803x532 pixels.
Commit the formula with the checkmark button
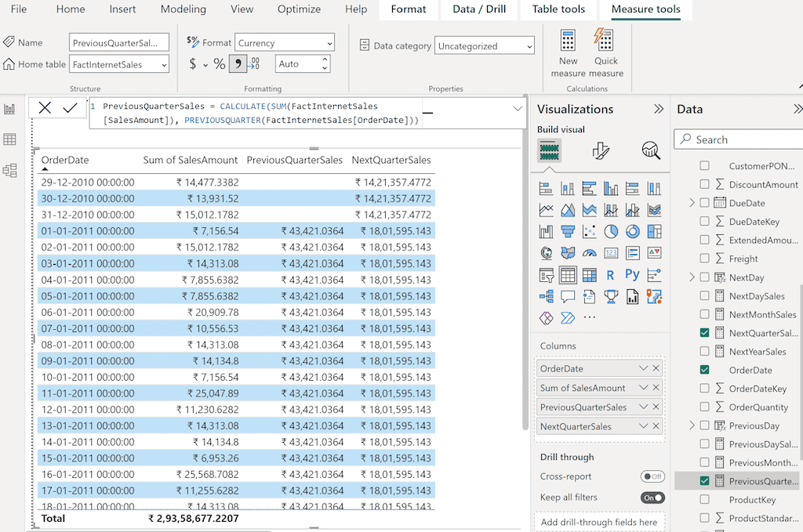(x=70, y=107)
